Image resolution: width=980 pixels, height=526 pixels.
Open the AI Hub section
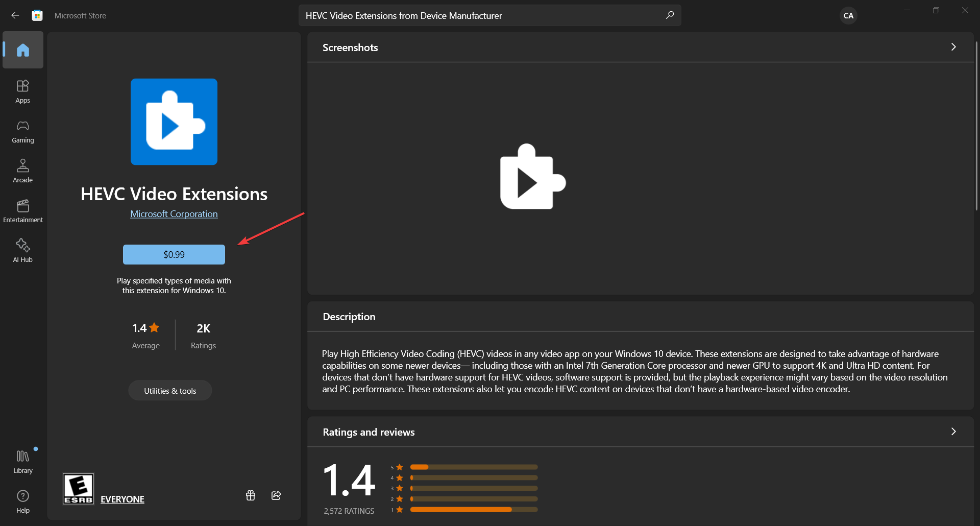pos(23,251)
